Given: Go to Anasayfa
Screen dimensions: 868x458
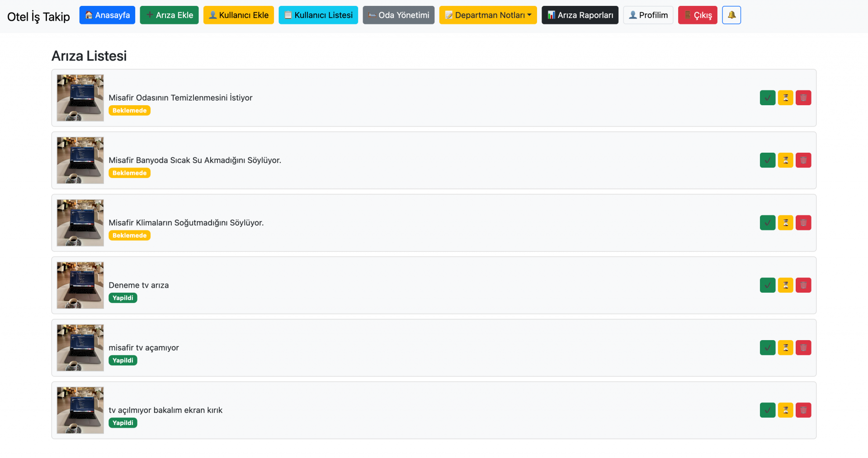Looking at the screenshot, I should pos(107,15).
